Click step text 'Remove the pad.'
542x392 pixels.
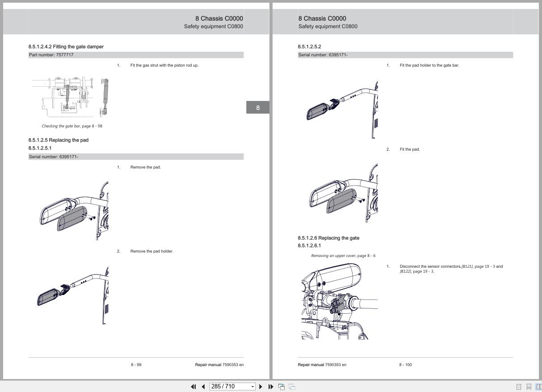pos(146,167)
